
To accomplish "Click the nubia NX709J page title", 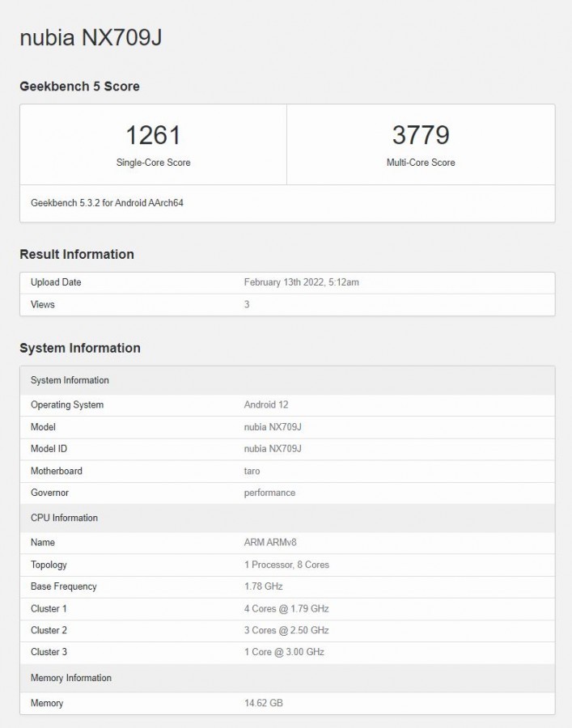I will point(91,38).
